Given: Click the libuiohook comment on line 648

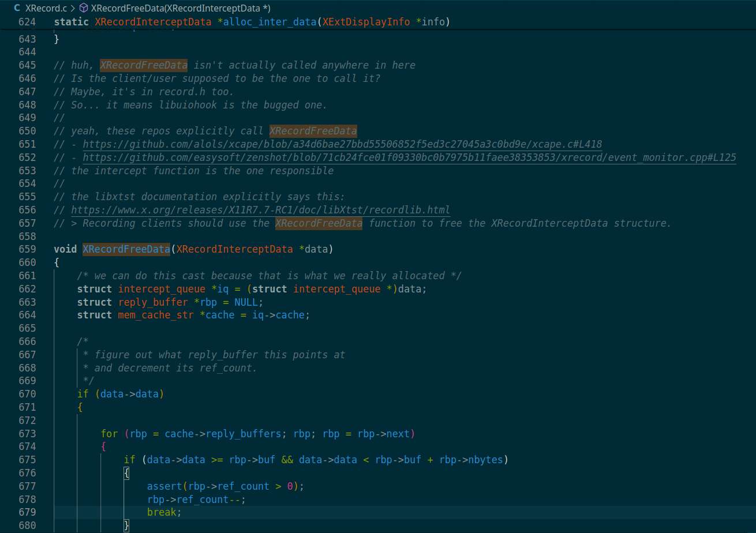Looking at the screenshot, I should [x=190, y=105].
